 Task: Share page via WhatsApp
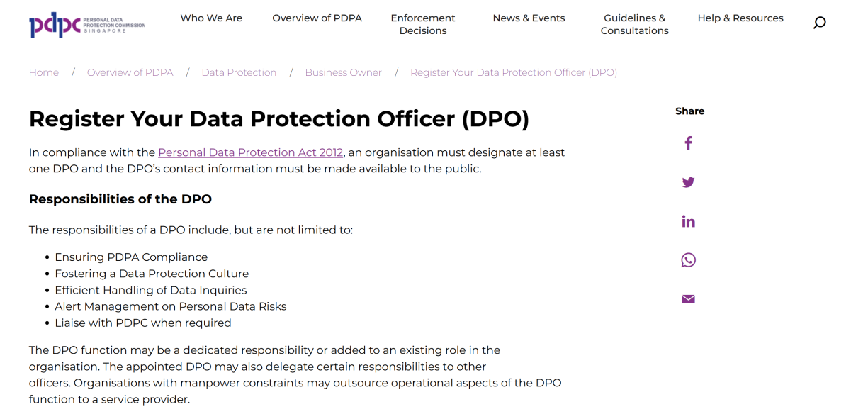688,260
